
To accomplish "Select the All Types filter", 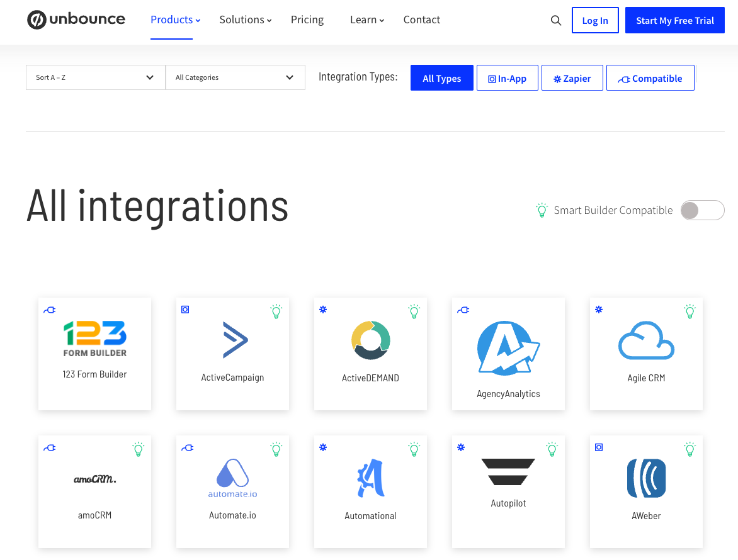I will click(442, 78).
